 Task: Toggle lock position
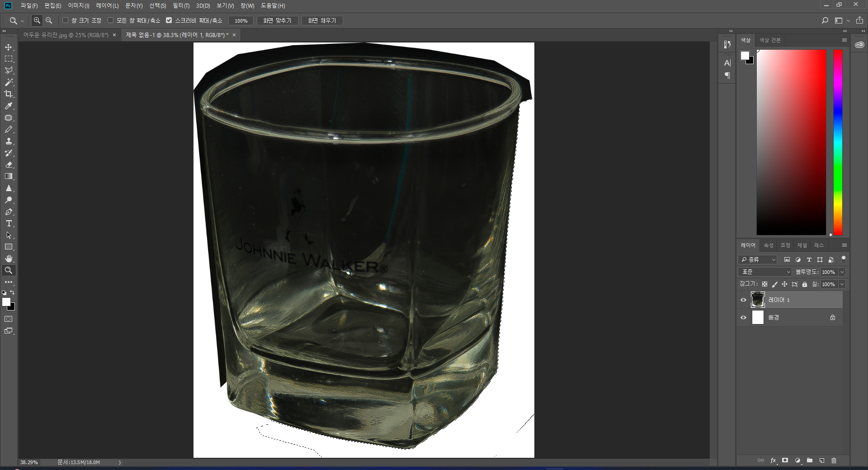[x=784, y=284]
